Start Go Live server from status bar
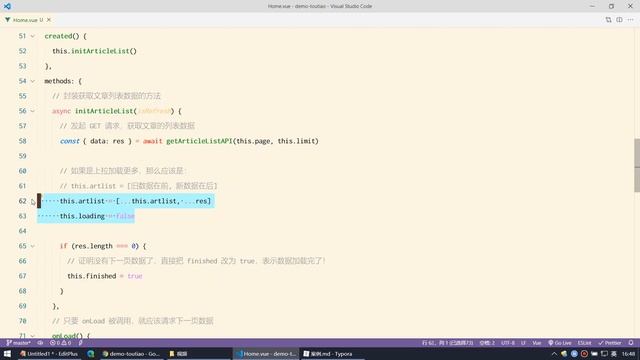The height and width of the screenshot is (360, 640). pyautogui.click(x=560, y=343)
